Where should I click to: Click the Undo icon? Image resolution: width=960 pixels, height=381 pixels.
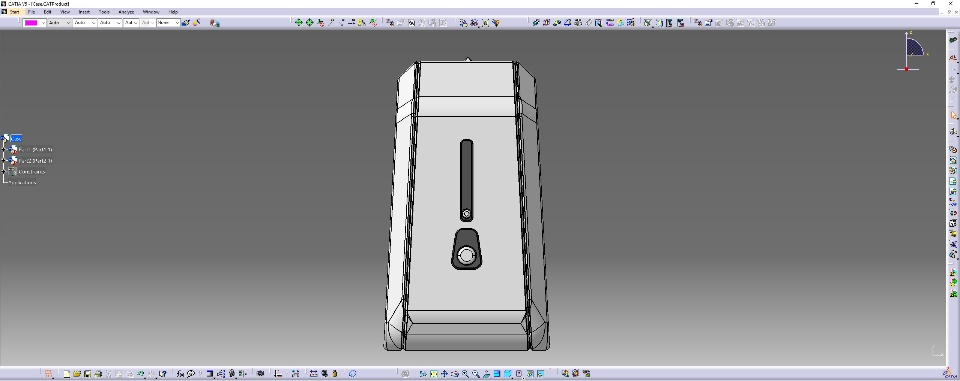(141, 374)
